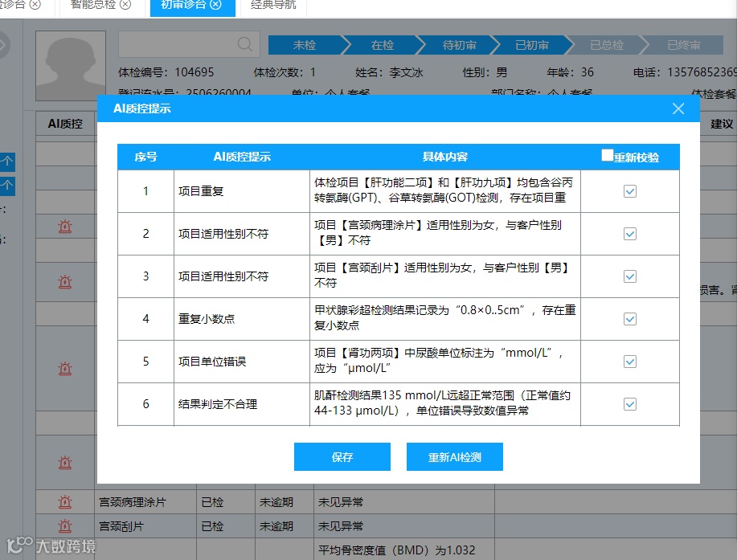Click the 序号 column header
Screen dimensions: 737x560
pos(145,157)
